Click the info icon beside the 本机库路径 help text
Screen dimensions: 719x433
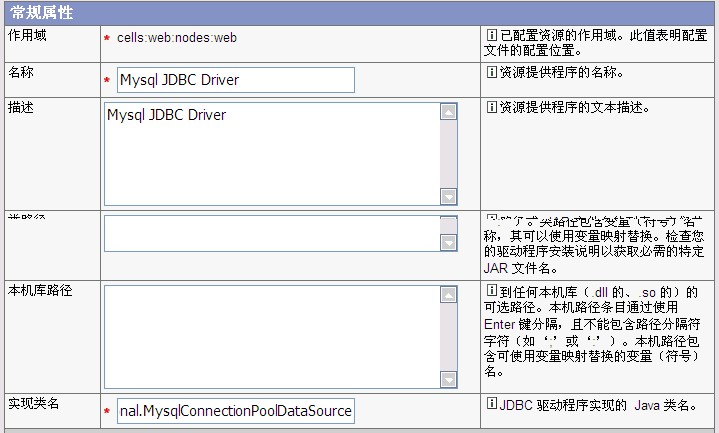(x=491, y=291)
